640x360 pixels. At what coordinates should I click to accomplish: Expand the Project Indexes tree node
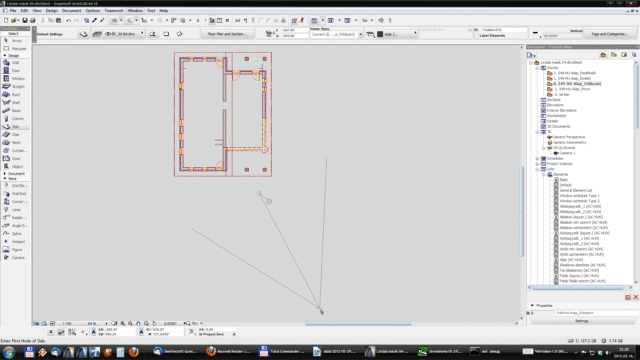[x=537, y=164]
